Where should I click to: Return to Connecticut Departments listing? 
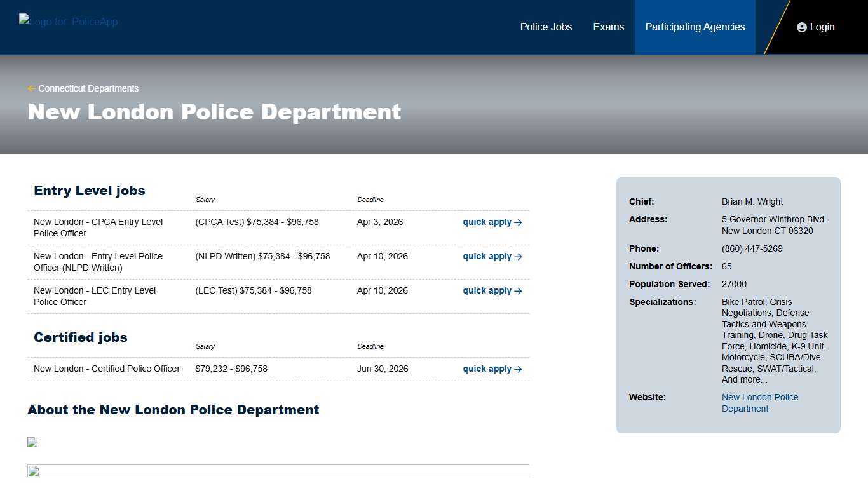point(88,88)
